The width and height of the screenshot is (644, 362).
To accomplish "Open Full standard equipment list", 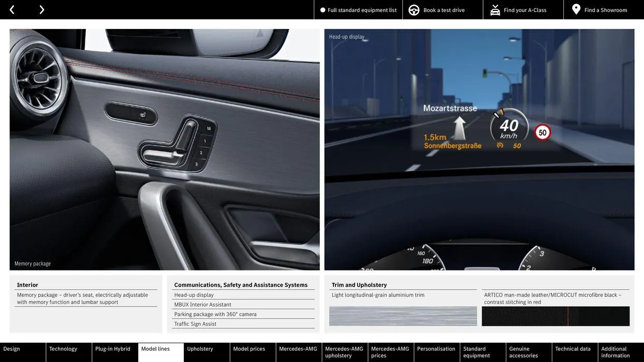I will click(362, 10).
